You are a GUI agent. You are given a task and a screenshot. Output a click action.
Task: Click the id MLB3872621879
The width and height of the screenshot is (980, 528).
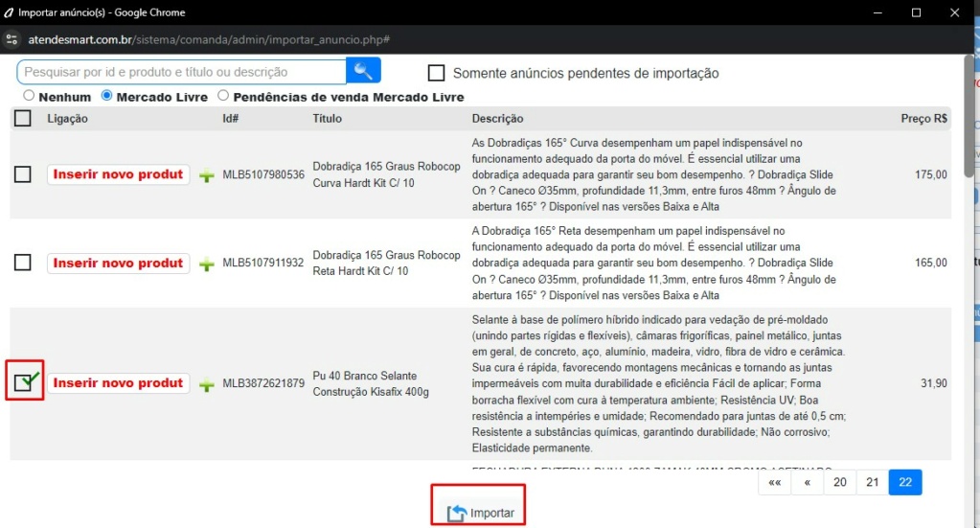(x=263, y=383)
